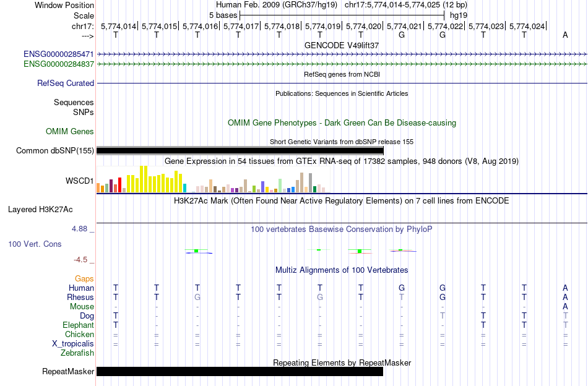The image size is (588, 386).
Task: Click the Rhesus species row label
Action: pos(80,298)
